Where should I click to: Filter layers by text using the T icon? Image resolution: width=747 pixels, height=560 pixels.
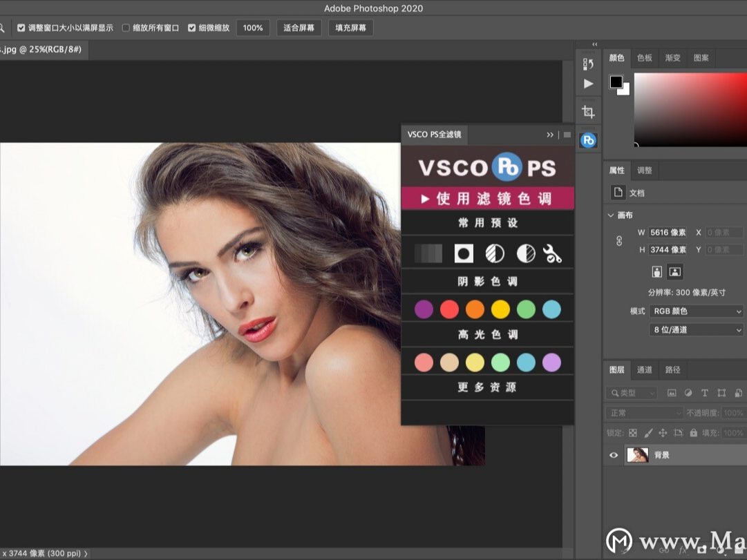(x=704, y=392)
